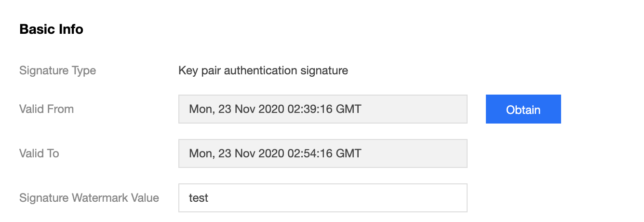The image size is (644, 222).
Task: Click the year 2020 in Valid From
Action: (271, 109)
